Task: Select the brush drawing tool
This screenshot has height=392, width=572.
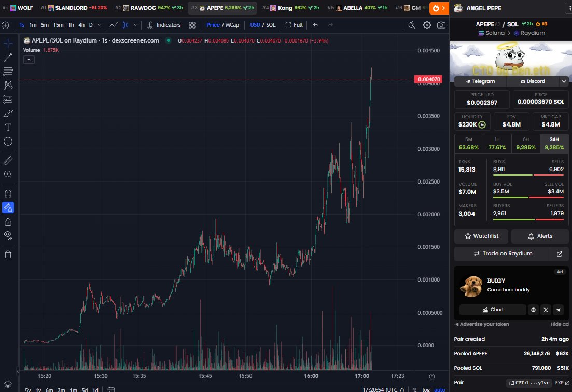Action: click(8, 114)
